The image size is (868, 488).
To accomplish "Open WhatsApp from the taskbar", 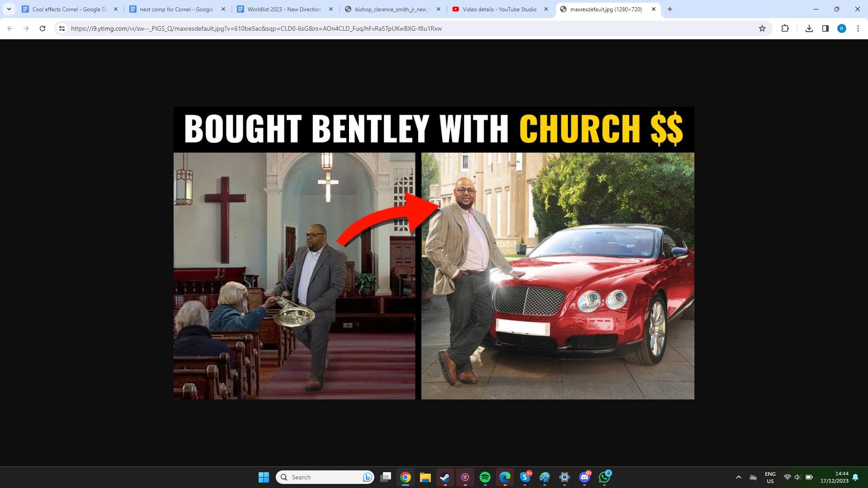I will 604,477.
